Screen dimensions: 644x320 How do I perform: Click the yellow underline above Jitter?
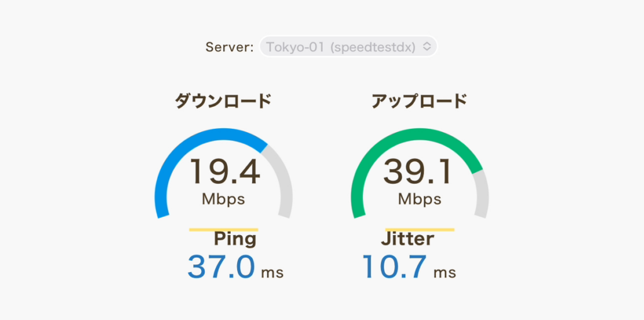pyautogui.click(x=419, y=229)
